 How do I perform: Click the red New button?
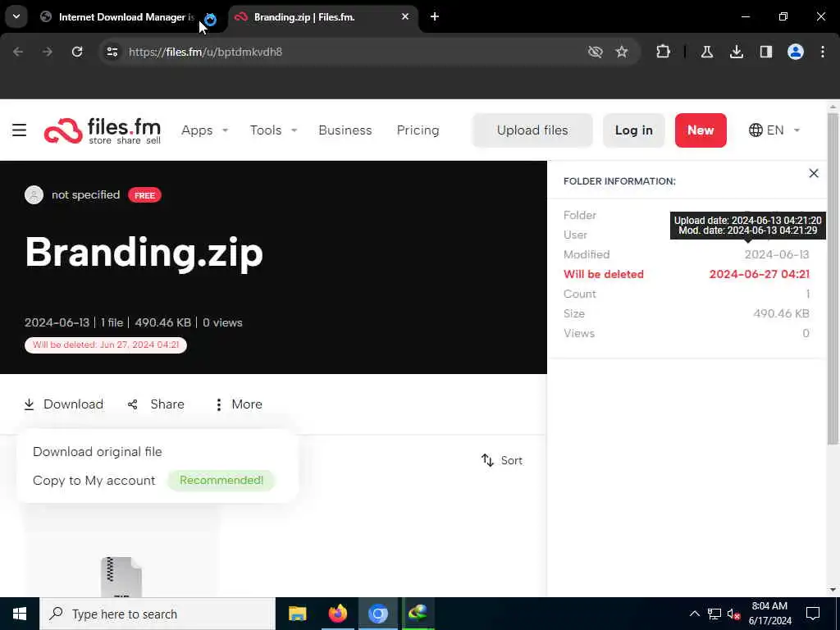tap(701, 130)
